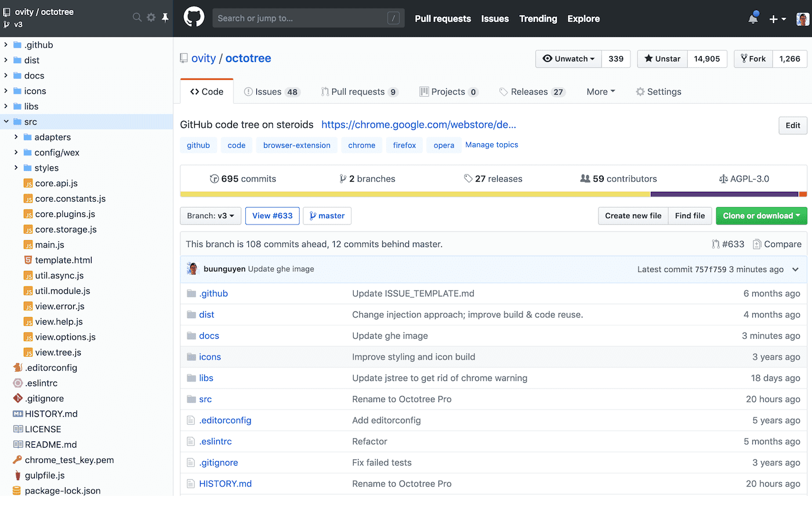Unstar the octotree repository
The height and width of the screenshot is (515, 812).
tap(662, 59)
